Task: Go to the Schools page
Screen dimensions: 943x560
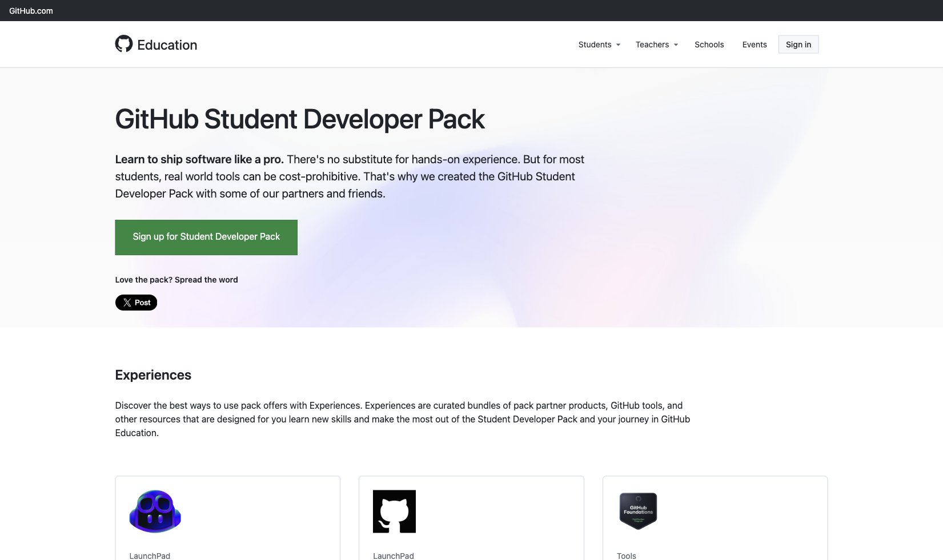Action: 709,45
